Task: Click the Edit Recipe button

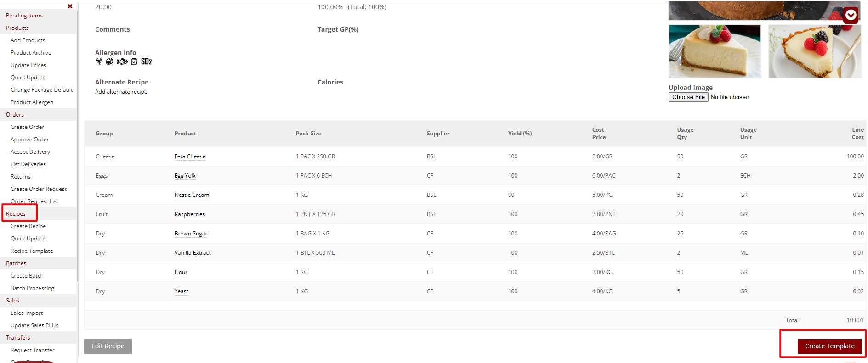Action: tap(108, 346)
